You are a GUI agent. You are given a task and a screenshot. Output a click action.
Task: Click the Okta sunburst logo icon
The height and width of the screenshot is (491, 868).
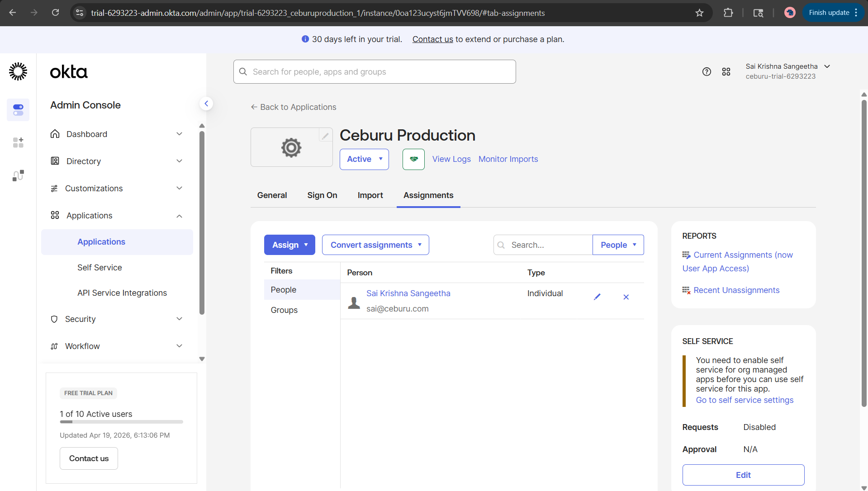tap(18, 71)
